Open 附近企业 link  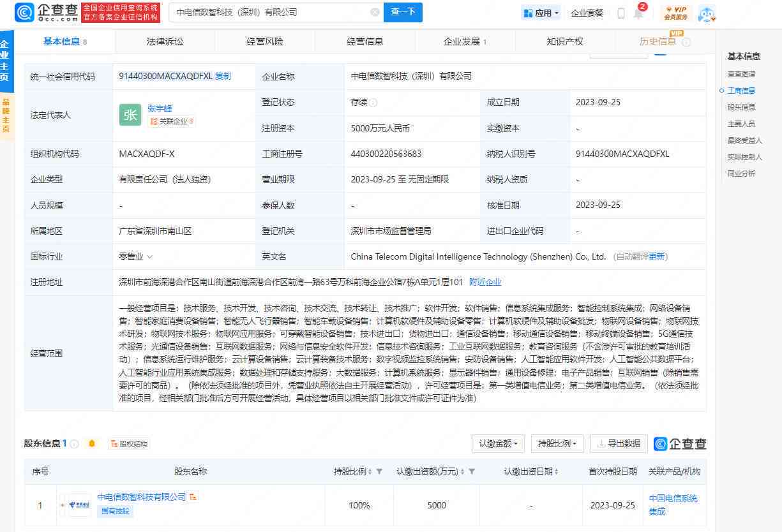tap(485, 282)
